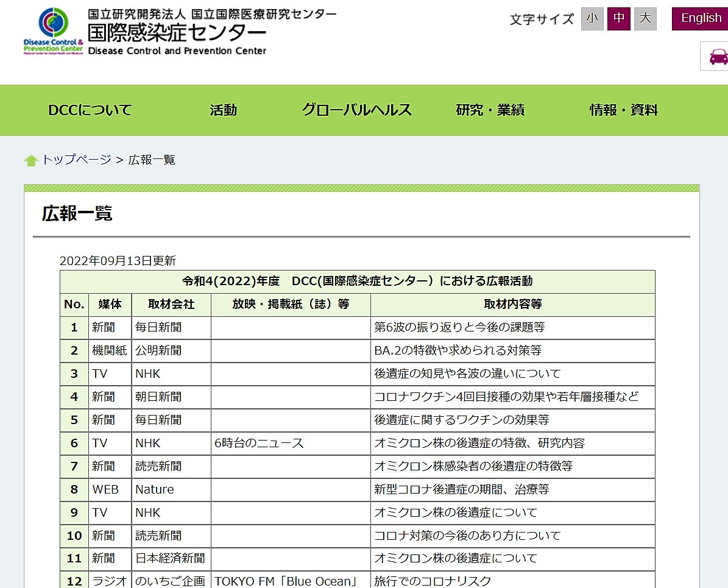Screen dimensions: 728x588
Task: Click the 広報一覧 page heading
Action: tap(77, 213)
